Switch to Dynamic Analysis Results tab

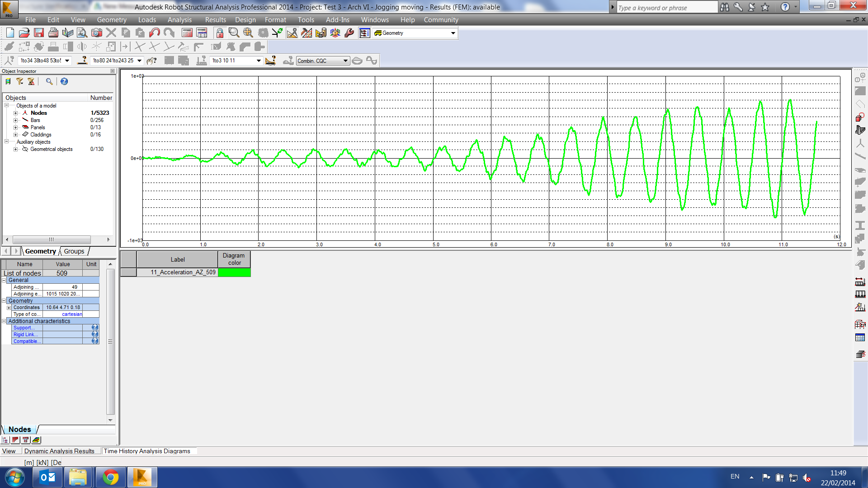pyautogui.click(x=59, y=451)
